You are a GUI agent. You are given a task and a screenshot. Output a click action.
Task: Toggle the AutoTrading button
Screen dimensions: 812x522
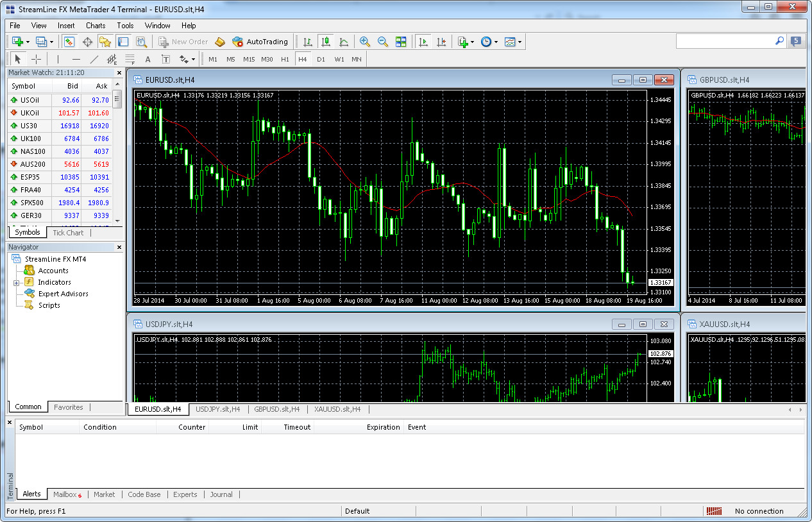point(260,42)
